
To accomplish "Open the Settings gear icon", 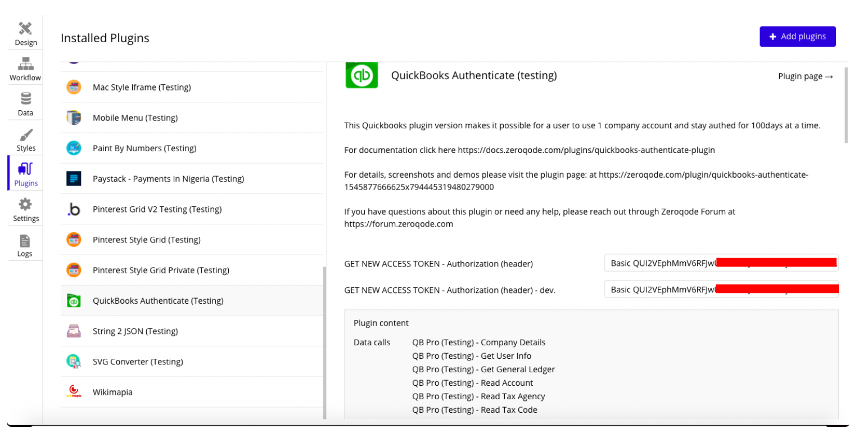I will click(x=26, y=205).
